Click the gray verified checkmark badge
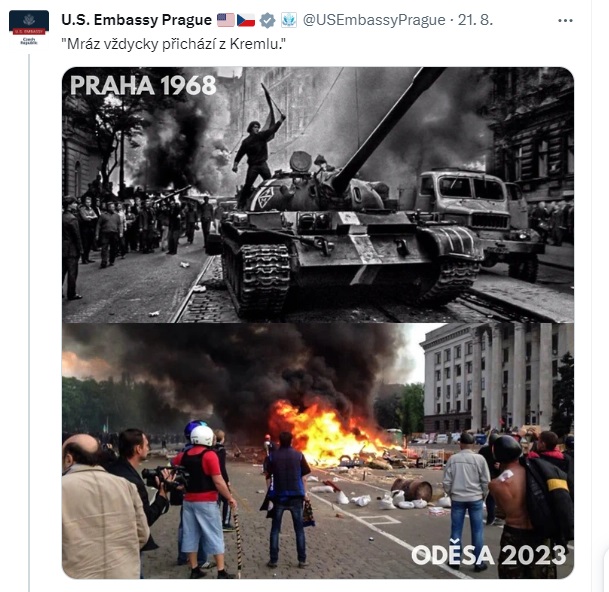 267,20
